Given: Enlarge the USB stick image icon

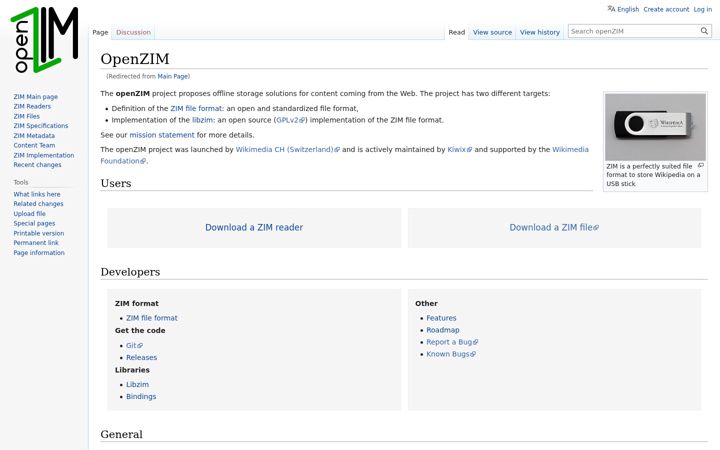Looking at the screenshot, I should click(x=701, y=165).
